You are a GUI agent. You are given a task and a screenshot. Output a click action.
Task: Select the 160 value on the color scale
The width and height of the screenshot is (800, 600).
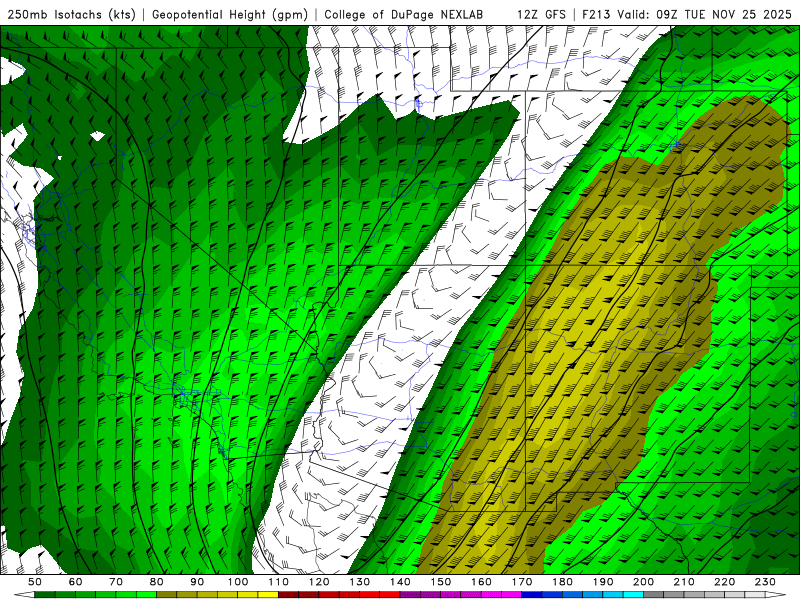481,582
